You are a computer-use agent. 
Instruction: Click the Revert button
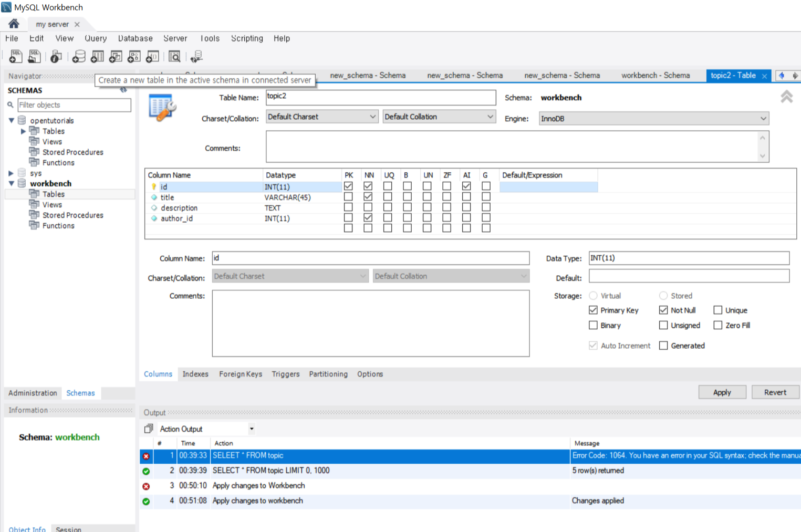pos(775,392)
